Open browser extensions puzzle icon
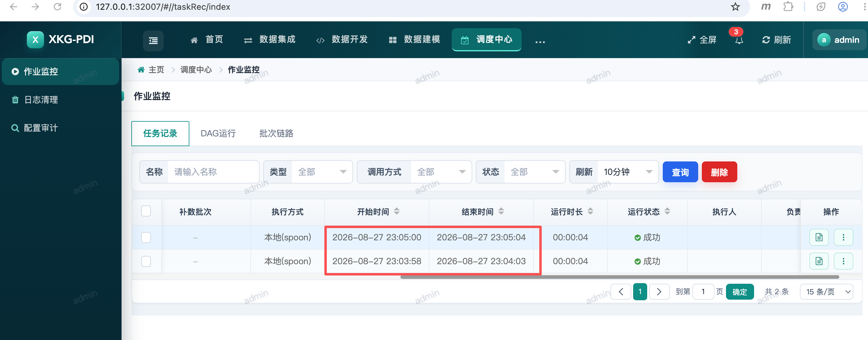This screenshot has width=868, height=340. (x=788, y=7)
